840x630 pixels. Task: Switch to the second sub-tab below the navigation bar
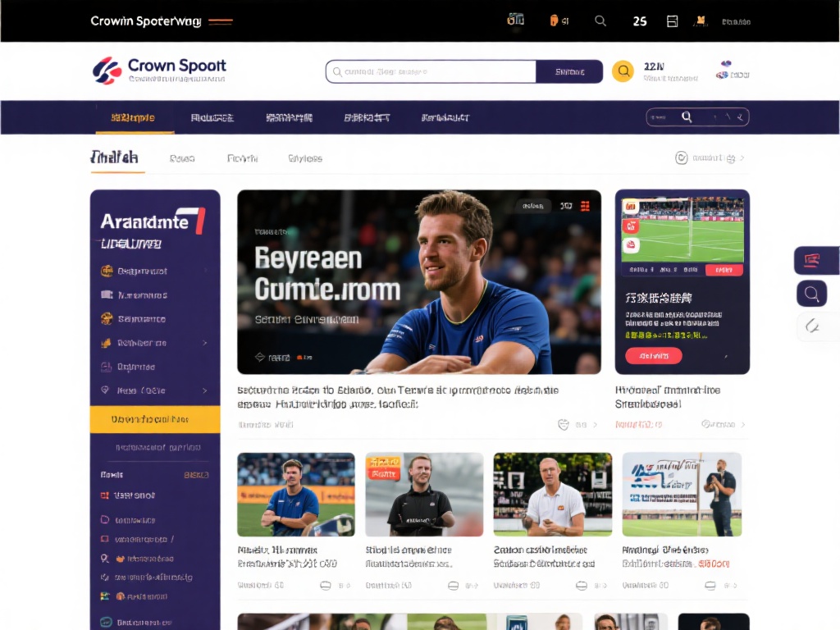[182, 158]
